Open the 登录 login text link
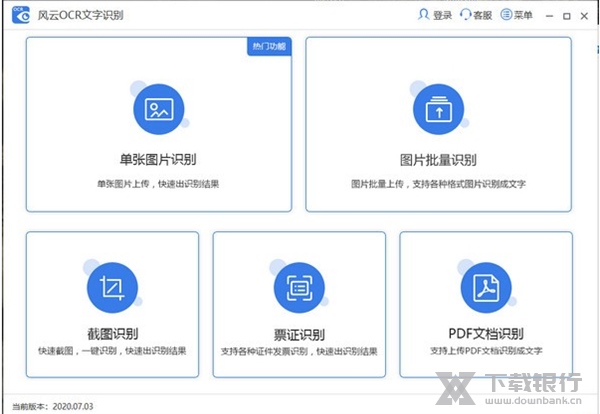600x414 pixels. pos(442,15)
